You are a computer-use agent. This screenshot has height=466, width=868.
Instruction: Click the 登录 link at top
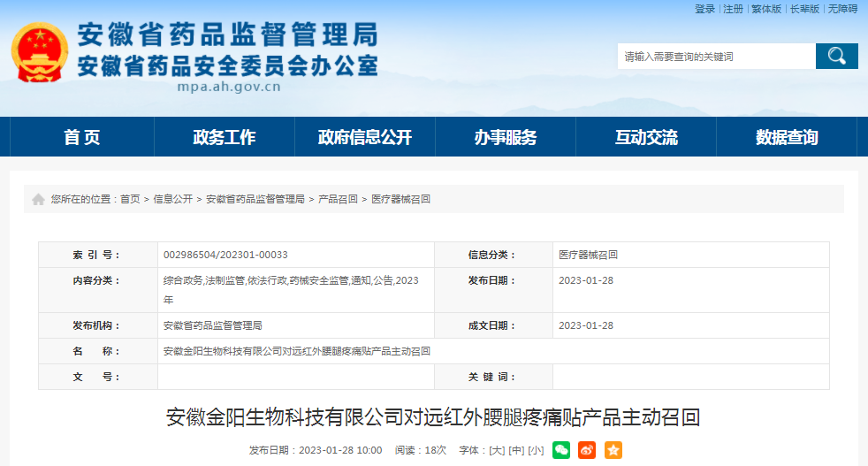pyautogui.click(x=704, y=9)
